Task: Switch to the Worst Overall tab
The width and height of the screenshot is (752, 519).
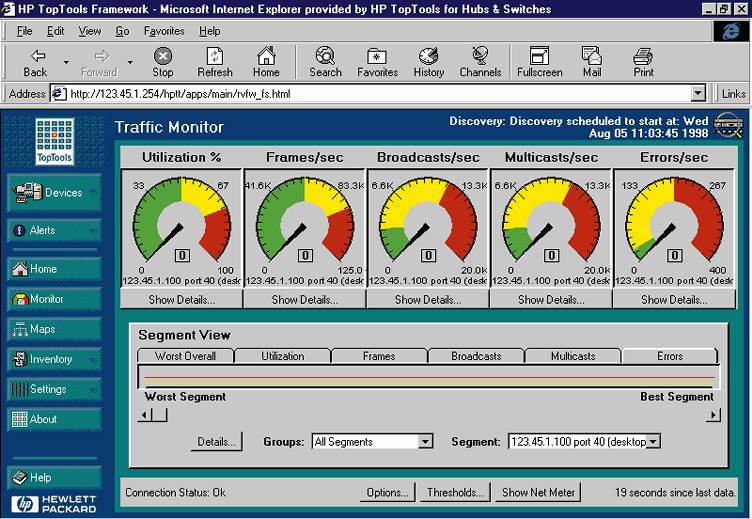Action: pyautogui.click(x=186, y=356)
